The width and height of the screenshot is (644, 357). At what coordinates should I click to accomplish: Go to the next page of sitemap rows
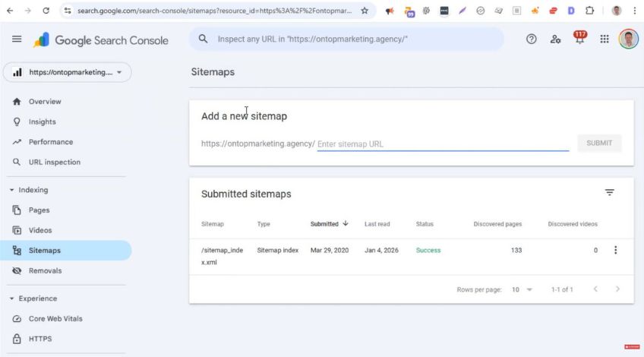pyautogui.click(x=617, y=289)
